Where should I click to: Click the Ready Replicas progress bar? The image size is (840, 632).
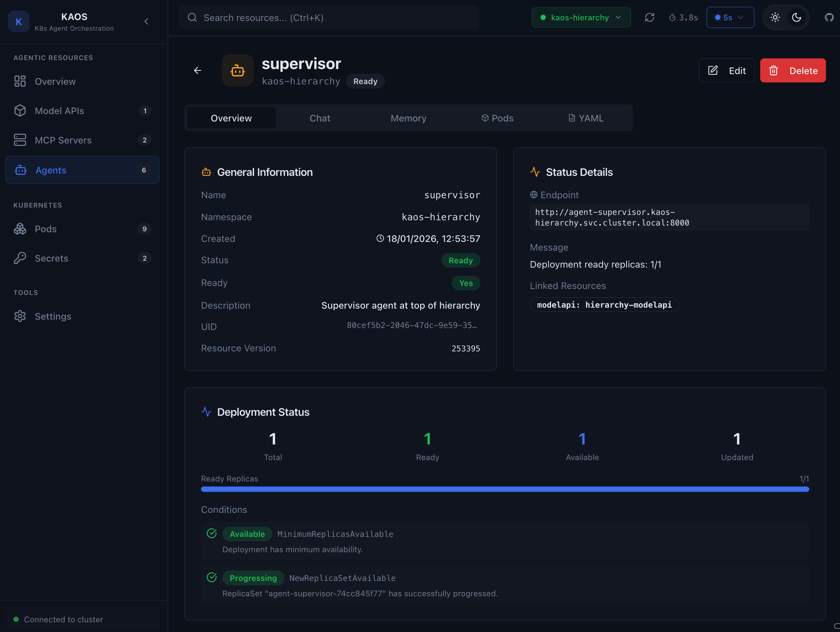[505, 489]
